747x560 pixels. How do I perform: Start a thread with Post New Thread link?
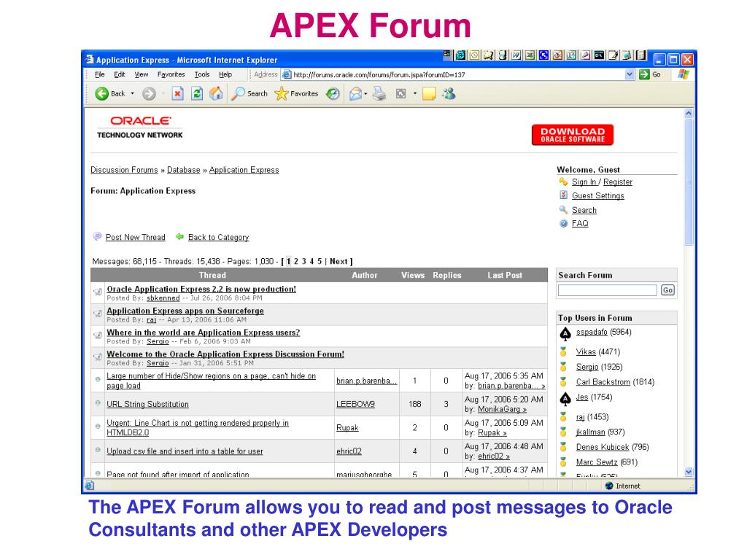pyautogui.click(x=135, y=237)
